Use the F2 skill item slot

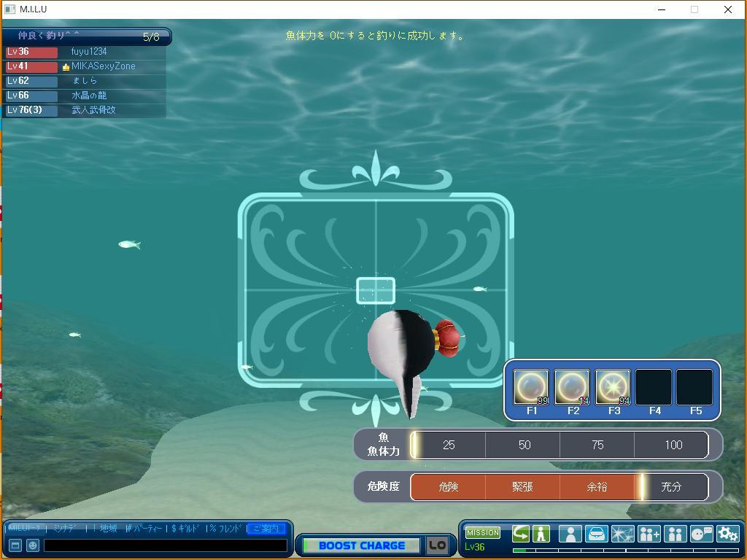(572, 387)
